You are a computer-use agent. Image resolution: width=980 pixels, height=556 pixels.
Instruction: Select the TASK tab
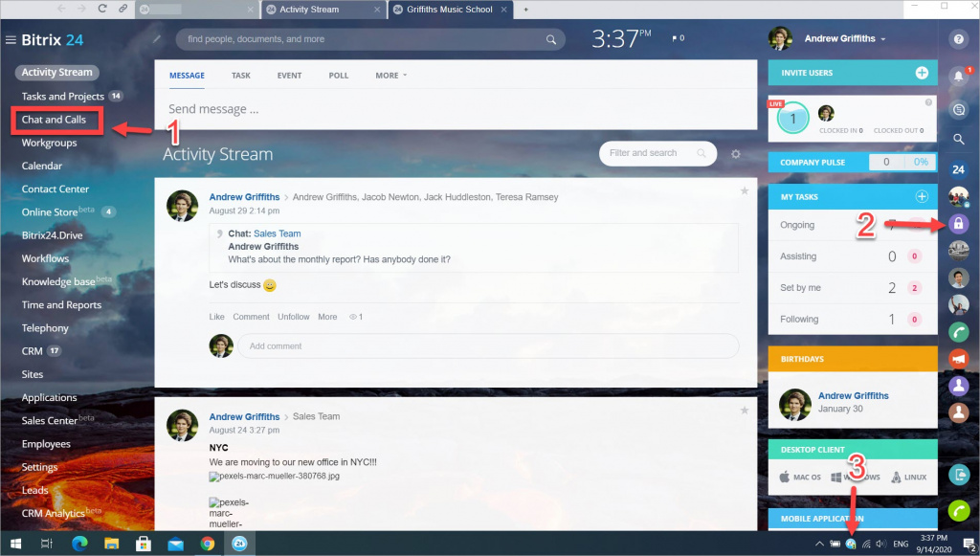pyautogui.click(x=240, y=76)
